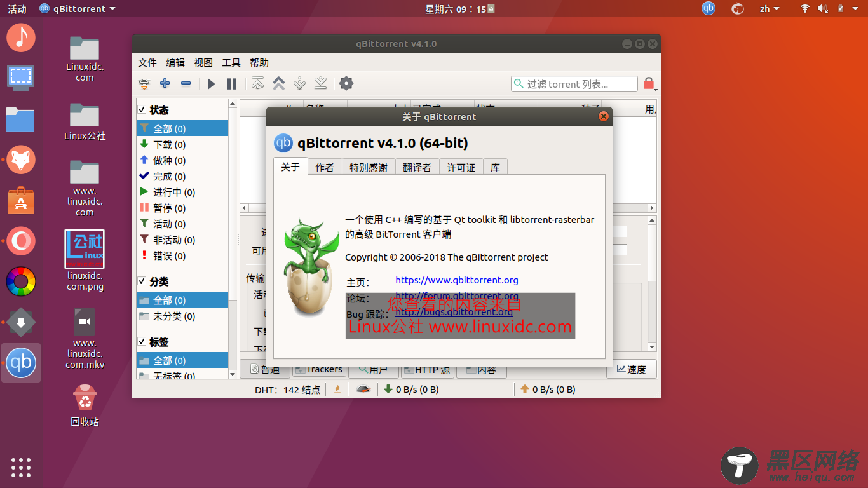This screenshot has height=488, width=868.
Task: Select 下载 (0) status filter
Action: tap(182, 144)
